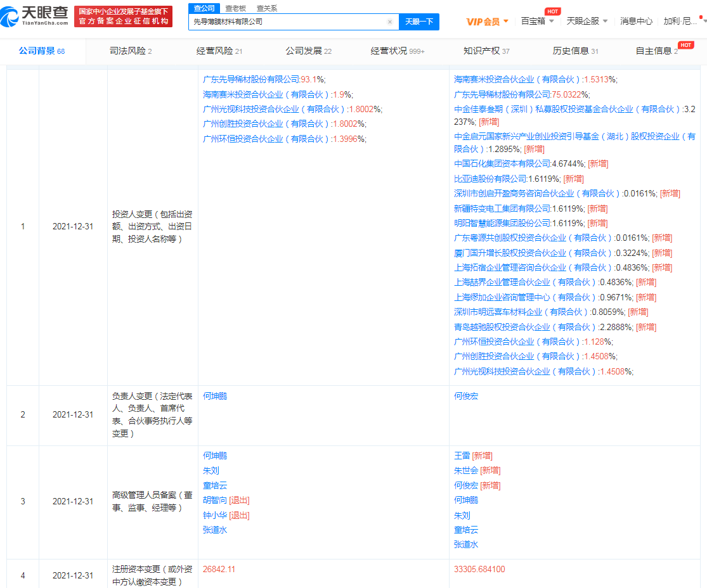
Task: Open 广州光视科技投资合伙企业 1.4508% link
Action: pos(526,372)
